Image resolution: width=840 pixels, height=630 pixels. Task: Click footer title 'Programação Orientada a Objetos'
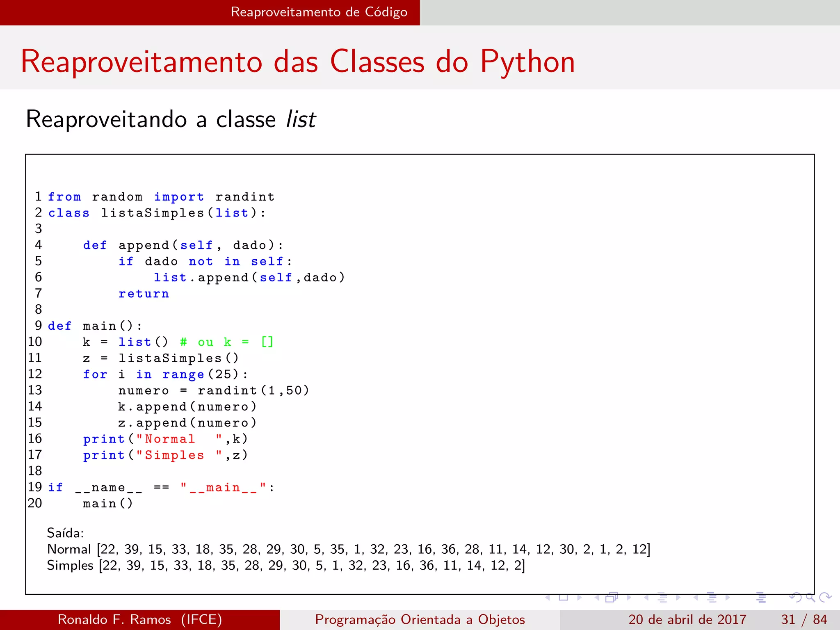(420, 620)
